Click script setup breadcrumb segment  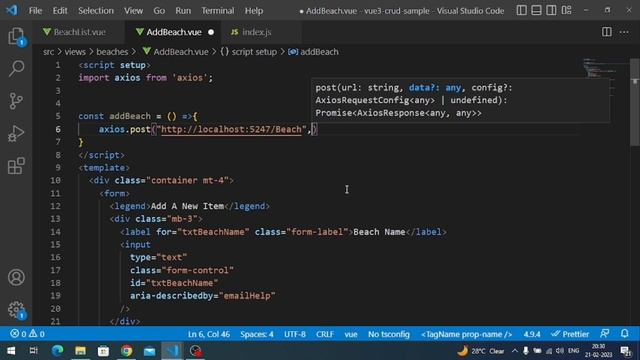click(x=249, y=52)
